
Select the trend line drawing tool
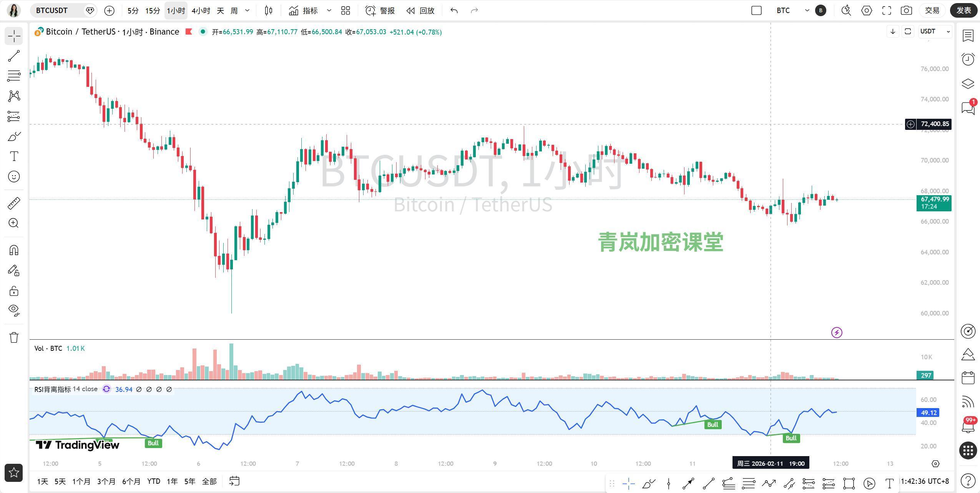(x=14, y=56)
